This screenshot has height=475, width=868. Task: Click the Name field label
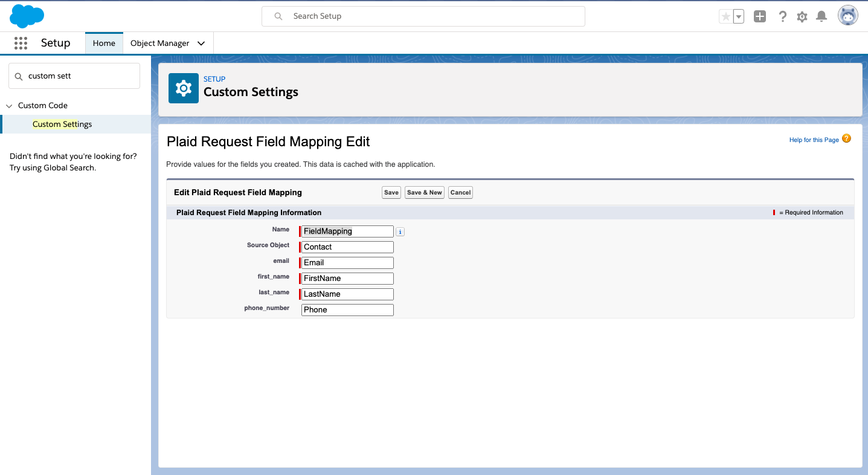click(281, 230)
